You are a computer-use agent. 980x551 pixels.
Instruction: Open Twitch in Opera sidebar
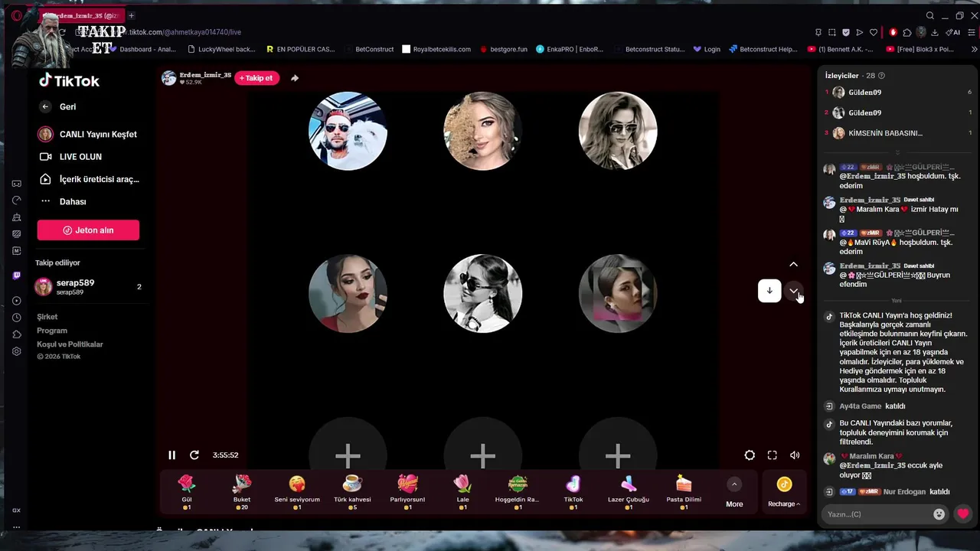click(16, 275)
